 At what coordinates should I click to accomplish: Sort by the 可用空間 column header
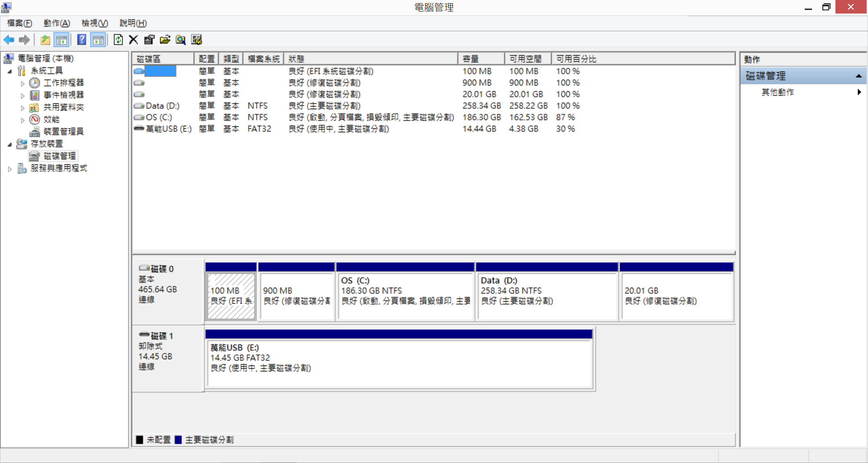pos(528,59)
